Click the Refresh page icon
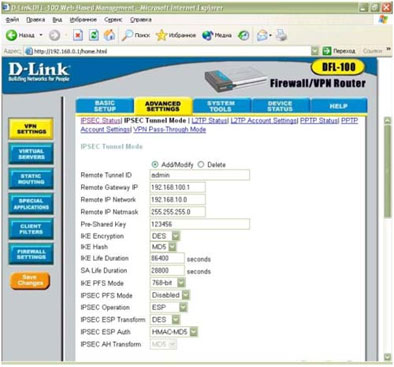394x367 pixels. pyautogui.click(x=94, y=35)
